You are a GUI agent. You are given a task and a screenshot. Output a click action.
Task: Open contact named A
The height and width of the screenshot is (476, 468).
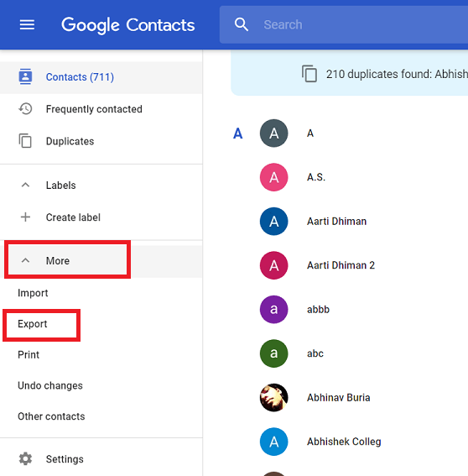point(310,133)
